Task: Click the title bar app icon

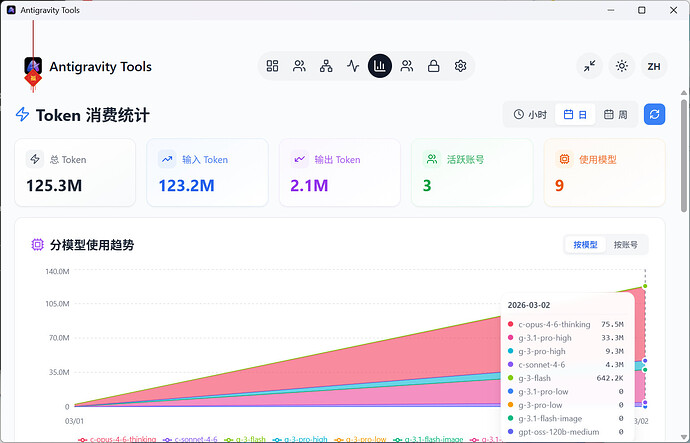Action: click(x=11, y=10)
